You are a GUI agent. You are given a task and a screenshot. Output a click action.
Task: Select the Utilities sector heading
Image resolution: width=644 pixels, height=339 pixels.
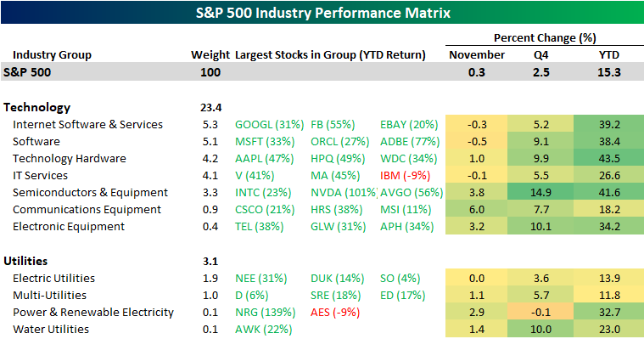pyautogui.click(x=25, y=261)
